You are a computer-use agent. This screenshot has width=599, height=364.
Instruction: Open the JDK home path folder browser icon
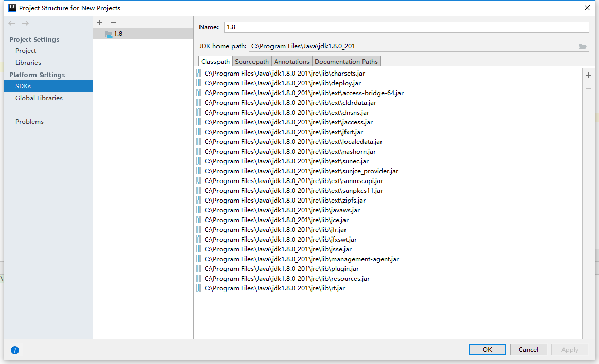coord(583,46)
